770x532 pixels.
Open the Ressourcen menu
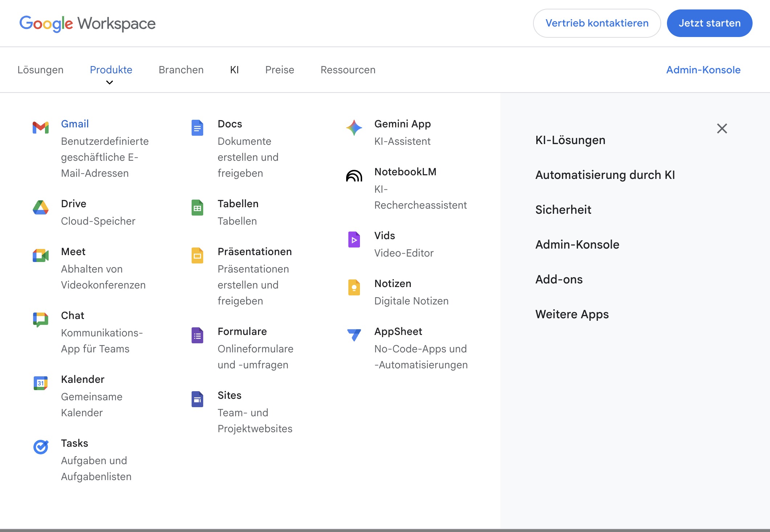point(348,70)
